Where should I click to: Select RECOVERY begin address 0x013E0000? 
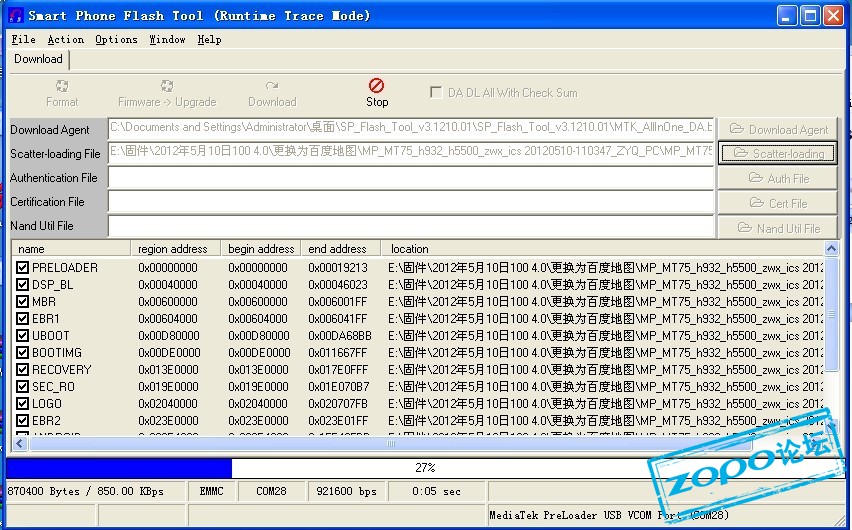click(x=258, y=370)
